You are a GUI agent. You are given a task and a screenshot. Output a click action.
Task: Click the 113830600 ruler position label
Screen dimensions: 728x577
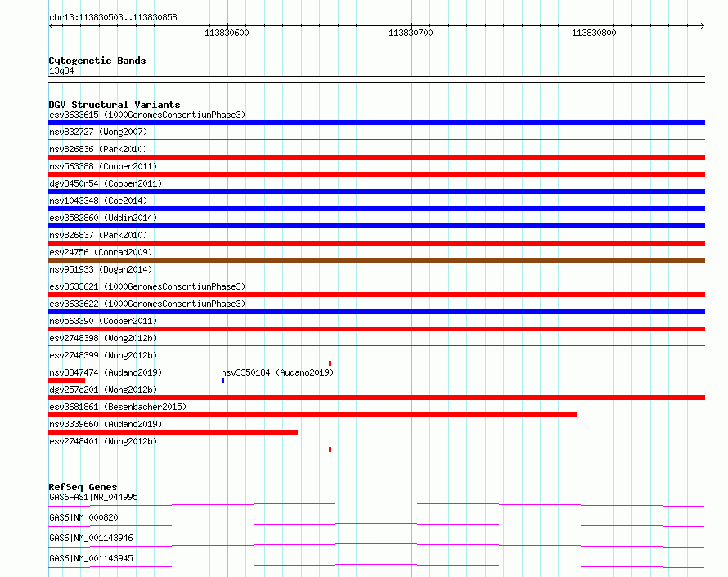tap(227, 33)
